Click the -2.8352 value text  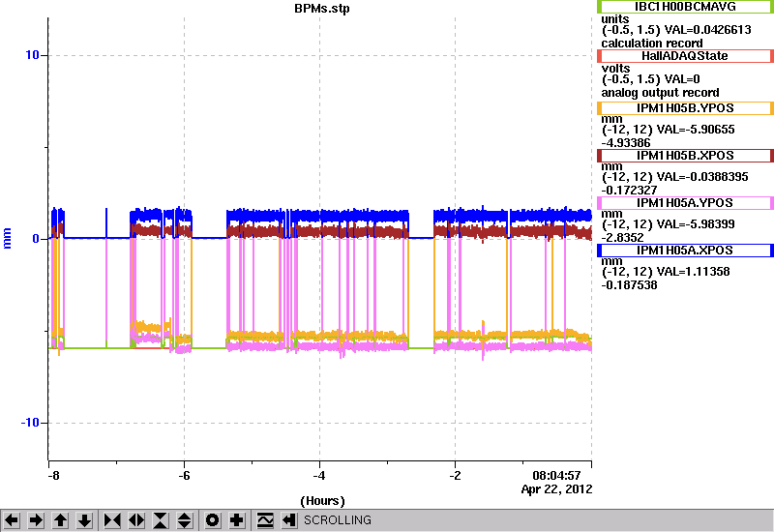coord(622,238)
